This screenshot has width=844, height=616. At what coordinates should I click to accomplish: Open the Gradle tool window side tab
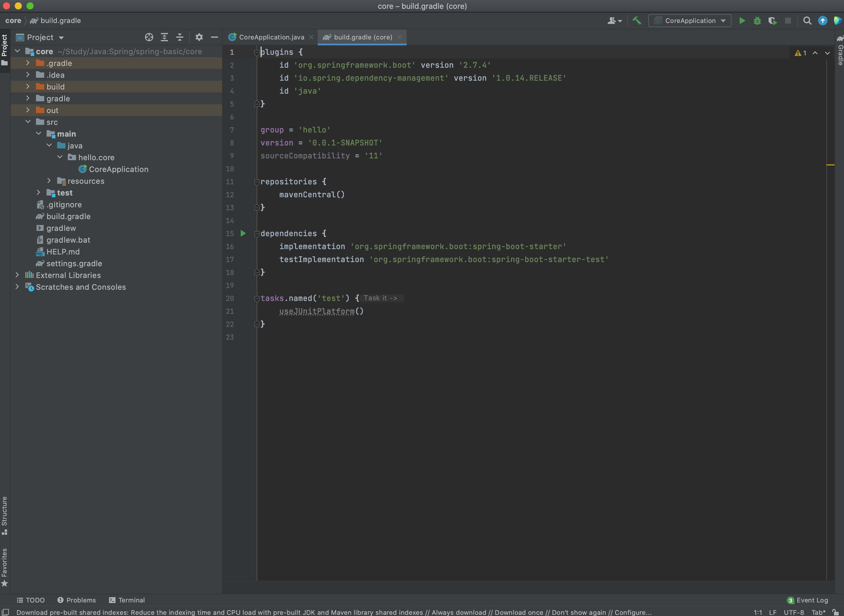click(840, 51)
